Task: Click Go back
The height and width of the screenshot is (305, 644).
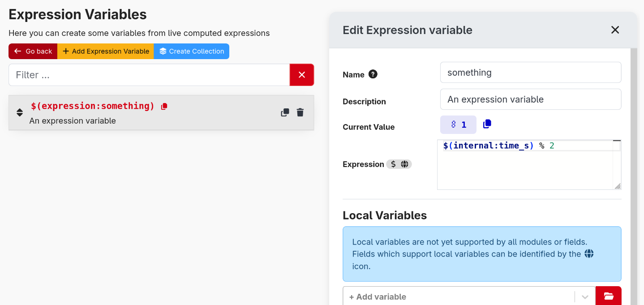Action: pos(33,51)
